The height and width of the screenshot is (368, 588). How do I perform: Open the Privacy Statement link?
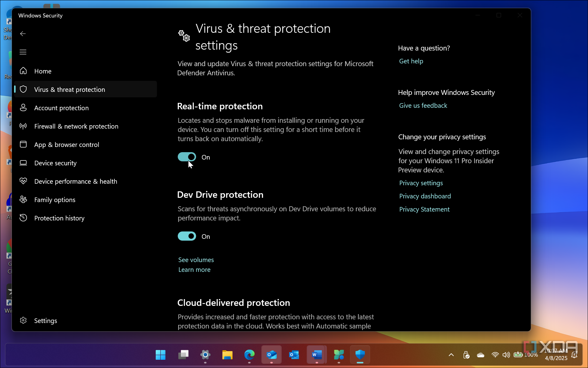(424, 209)
